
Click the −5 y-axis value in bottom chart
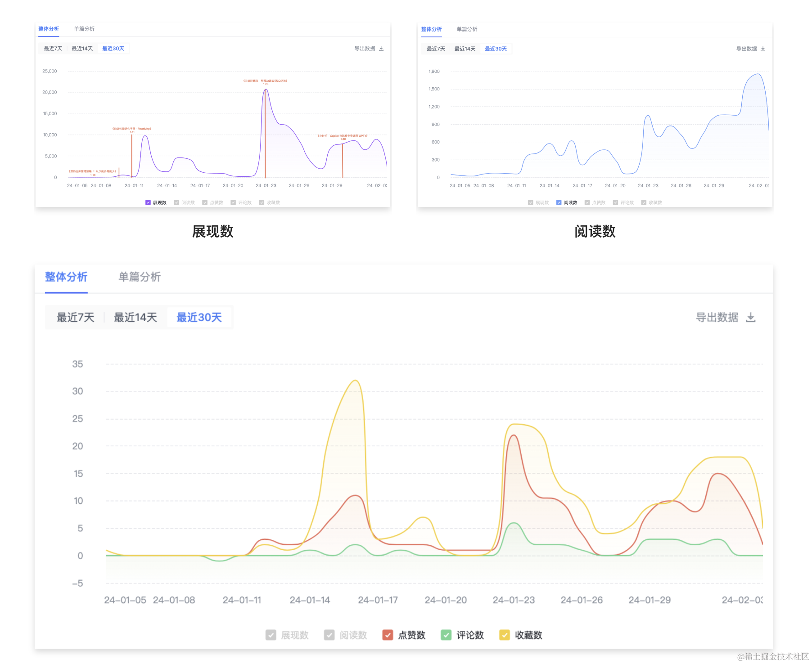coord(77,583)
